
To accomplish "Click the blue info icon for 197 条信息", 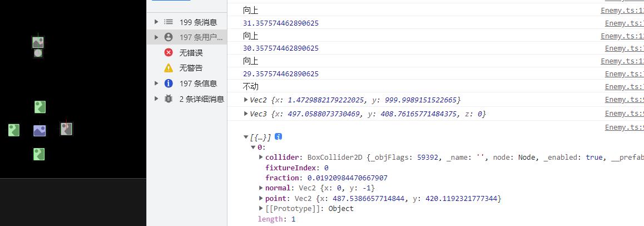I will pyautogui.click(x=169, y=83).
